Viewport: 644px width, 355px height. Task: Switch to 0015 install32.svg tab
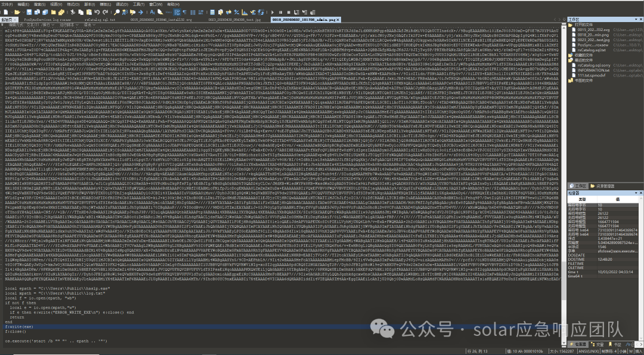coord(161,19)
